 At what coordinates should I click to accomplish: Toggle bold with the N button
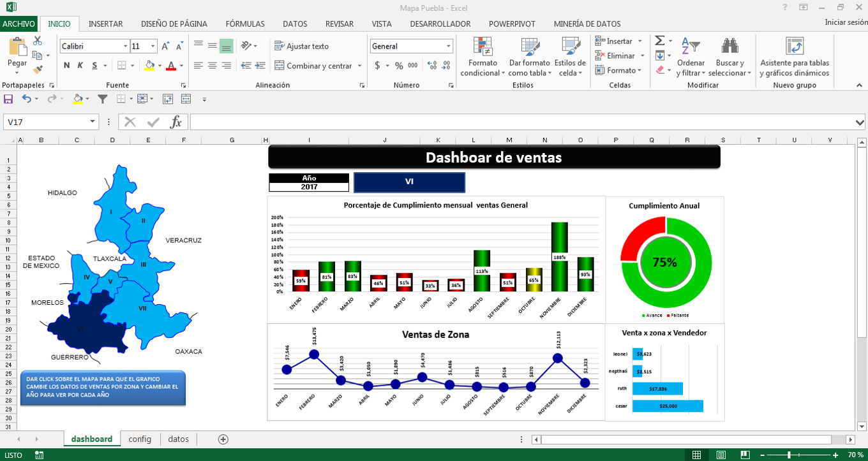[x=65, y=66]
